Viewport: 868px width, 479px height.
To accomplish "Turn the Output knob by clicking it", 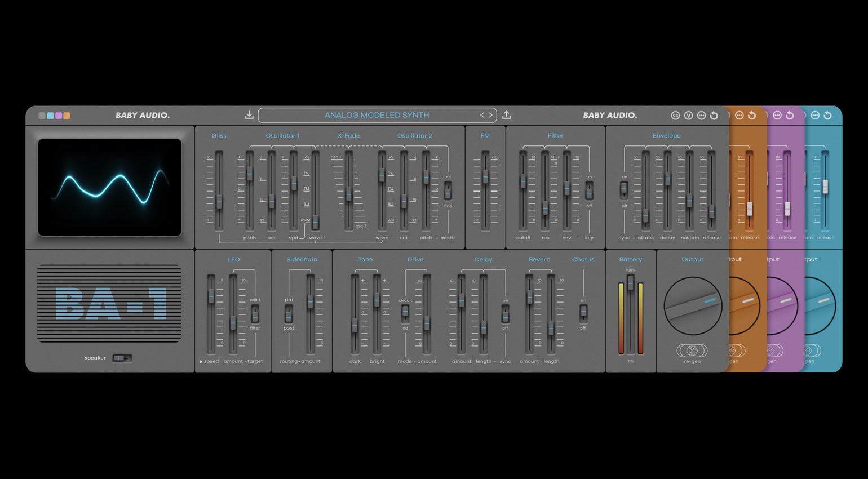I will click(692, 304).
